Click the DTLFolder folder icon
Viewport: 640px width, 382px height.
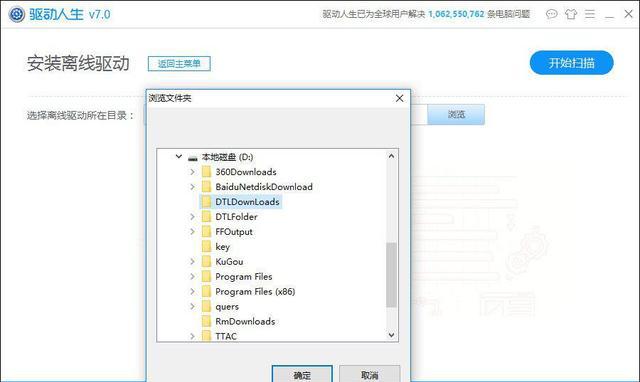click(x=207, y=217)
